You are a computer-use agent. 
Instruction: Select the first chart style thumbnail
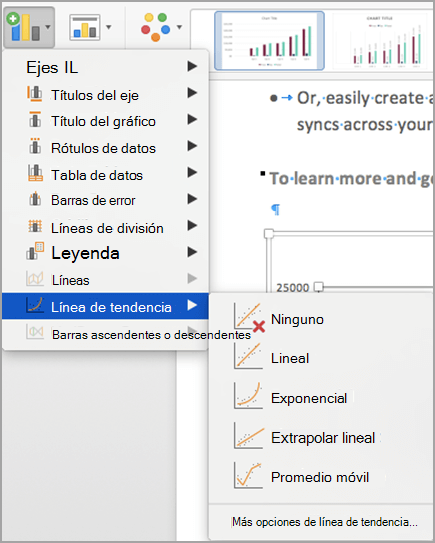coord(269,41)
